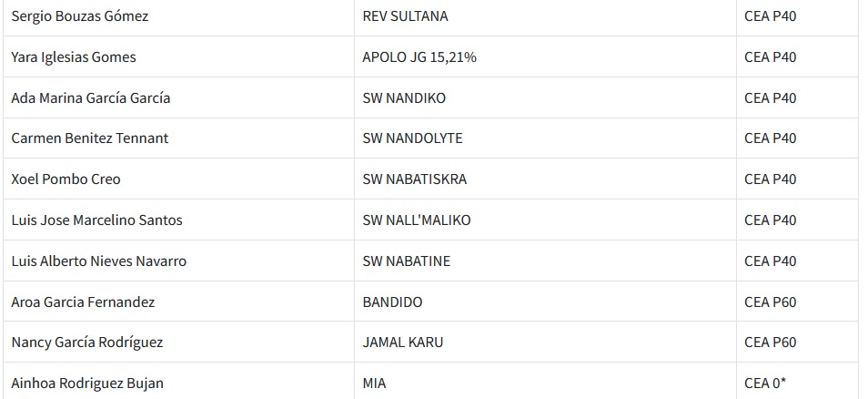Select the CEA 0* category cell
Viewport: 868px width, 399px height.
(x=764, y=384)
